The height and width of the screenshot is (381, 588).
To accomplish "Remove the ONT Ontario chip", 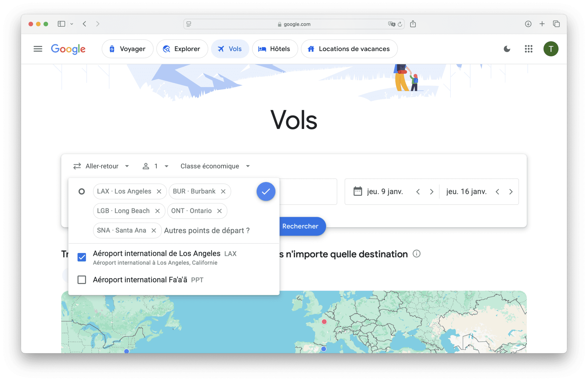I will click(219, 211).
